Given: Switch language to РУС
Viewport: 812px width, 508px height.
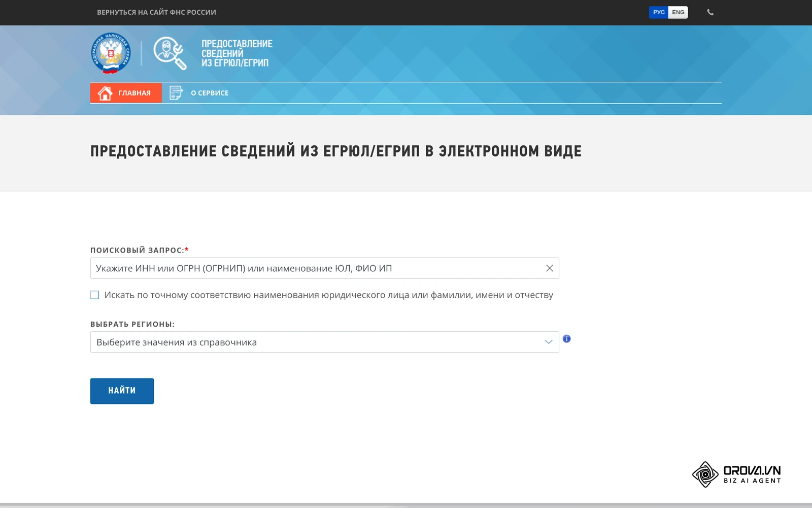Looking at the screenshot, I should [659, 12].
